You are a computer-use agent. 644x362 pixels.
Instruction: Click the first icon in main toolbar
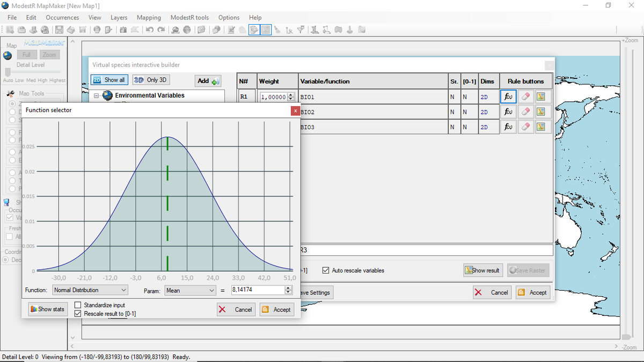(10, 30)
